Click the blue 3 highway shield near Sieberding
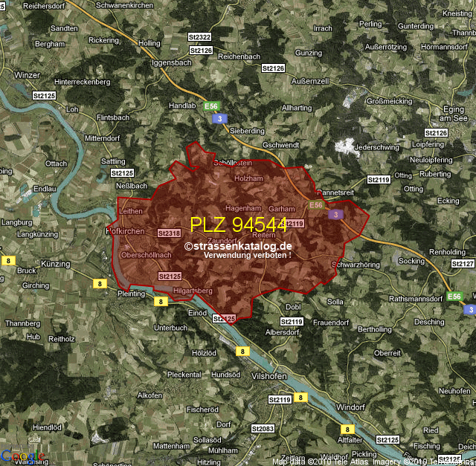The image size is (476, 466). (217, 118)
